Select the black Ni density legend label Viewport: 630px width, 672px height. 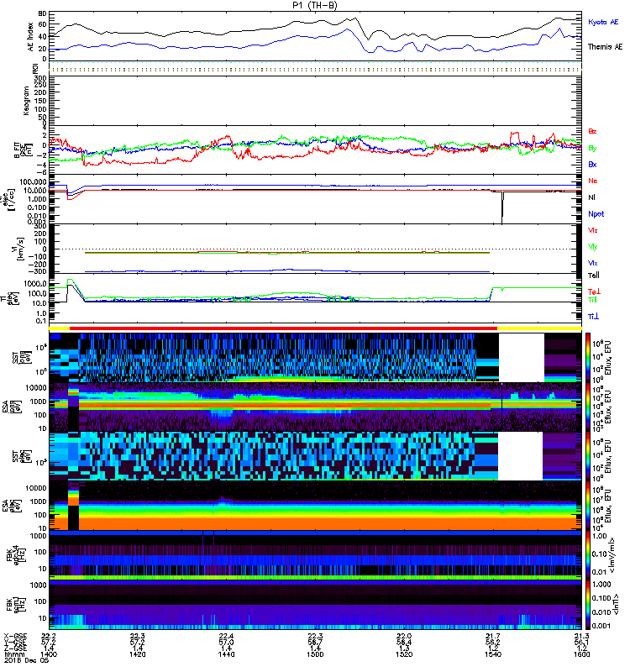pyautogui.click(x=591, y=197)
